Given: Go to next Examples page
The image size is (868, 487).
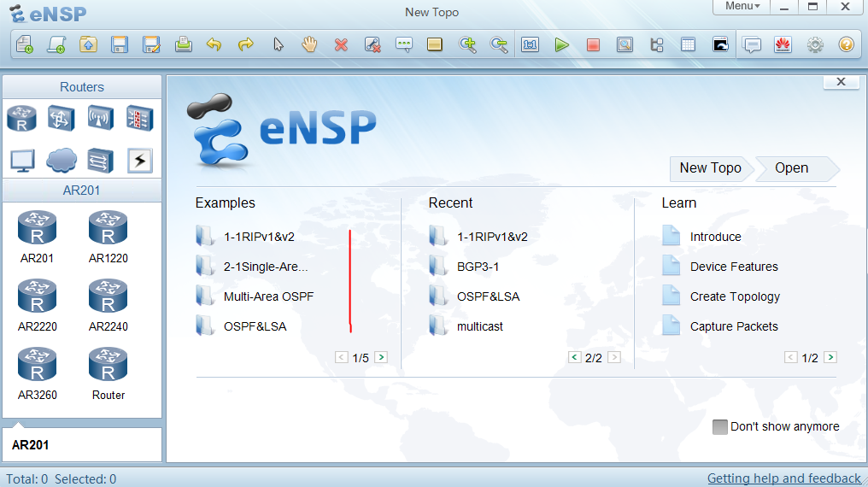Looking at the screenshot, I should (x=381, y=357).
